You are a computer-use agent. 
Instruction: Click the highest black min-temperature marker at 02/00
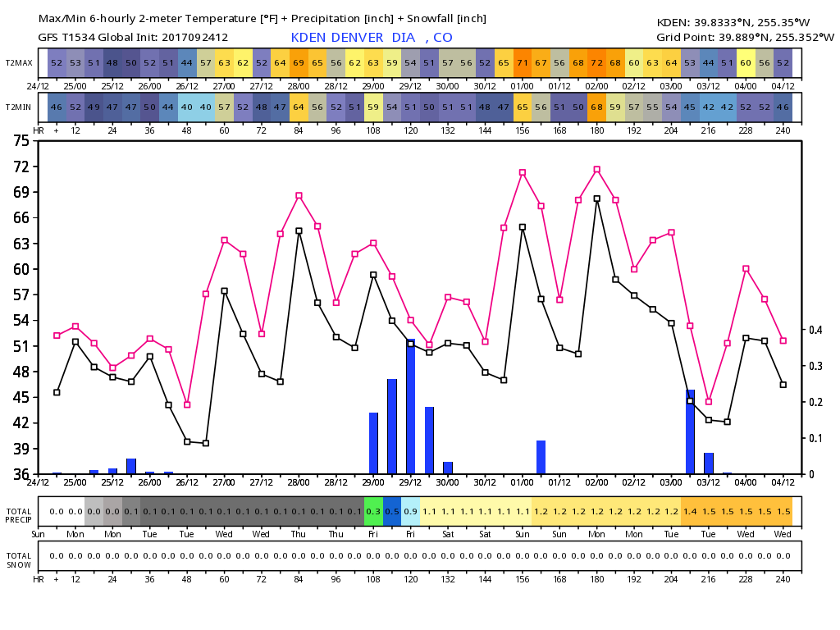click(597, 199)
